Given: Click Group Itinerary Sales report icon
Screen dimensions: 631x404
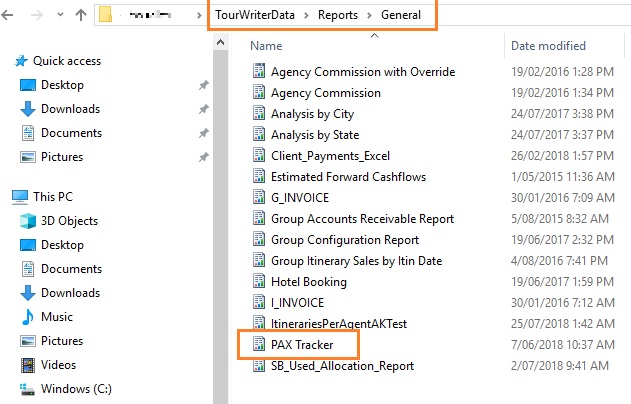Looking at the screenshot, I should point(259,260).
